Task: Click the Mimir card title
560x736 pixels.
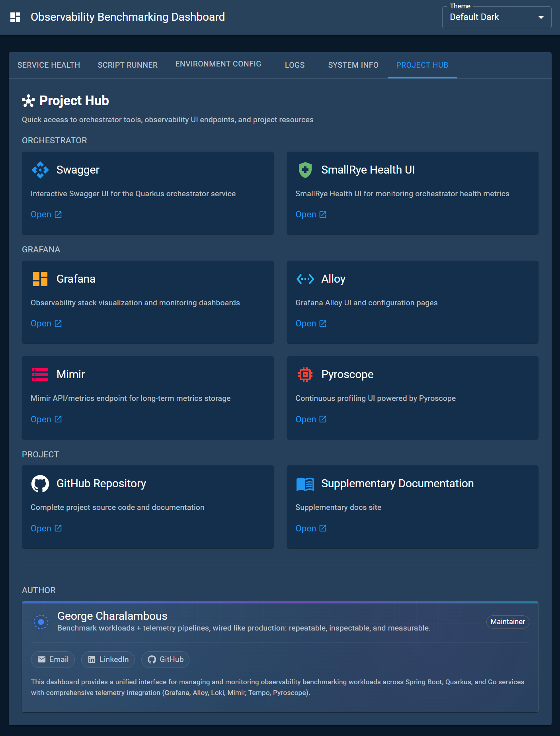Action: [71, 375]
